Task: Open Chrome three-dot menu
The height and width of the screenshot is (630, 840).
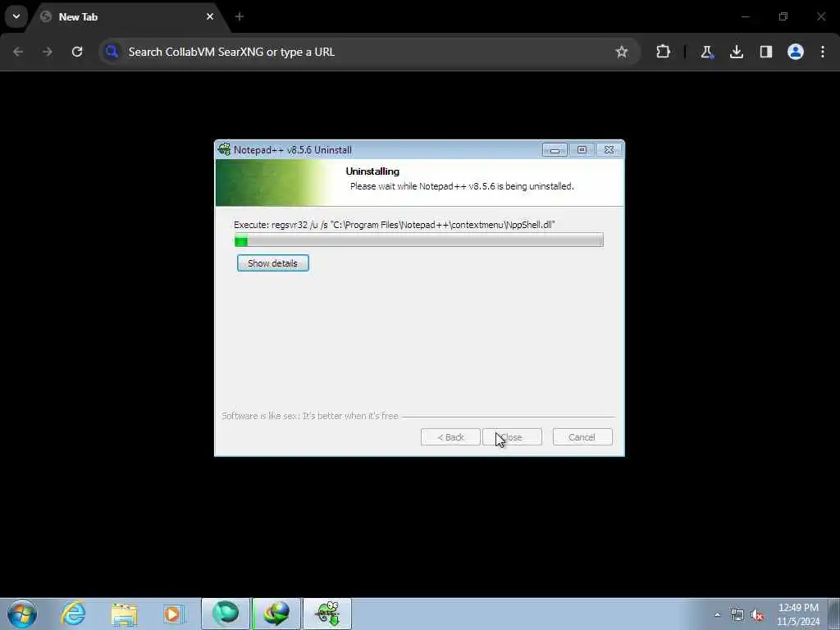Action: (823, 52)
